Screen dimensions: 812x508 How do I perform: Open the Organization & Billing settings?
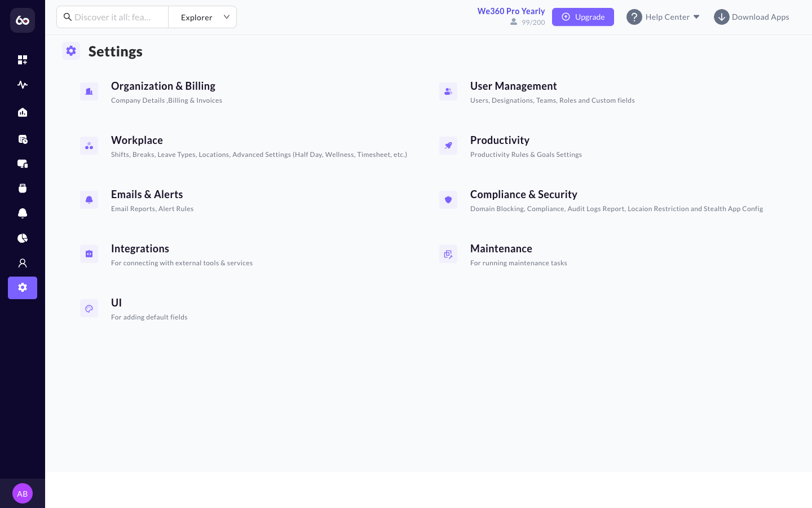[x=163, y=86]
